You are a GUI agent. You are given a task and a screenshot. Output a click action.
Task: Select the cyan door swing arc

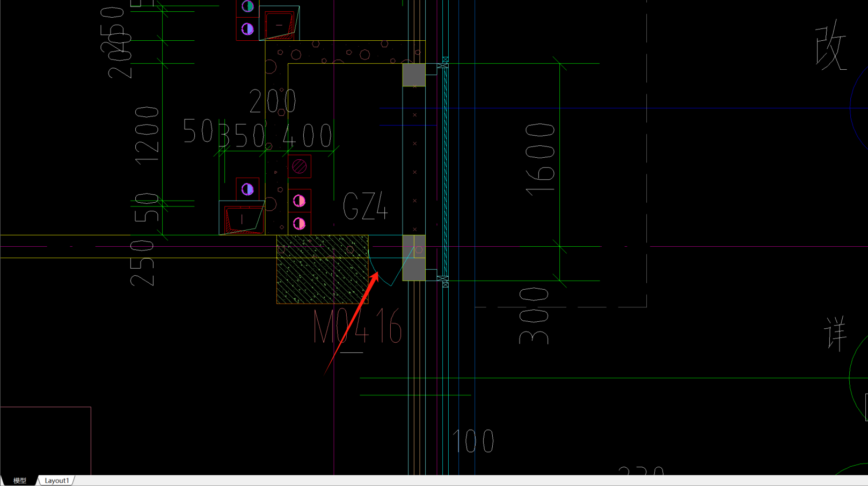(x=380, y=268)
